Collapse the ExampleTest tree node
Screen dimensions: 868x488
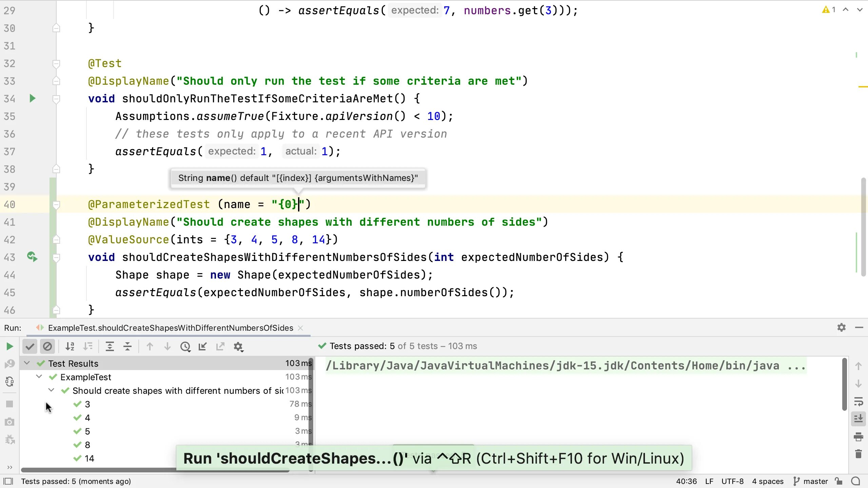(39, 377)
